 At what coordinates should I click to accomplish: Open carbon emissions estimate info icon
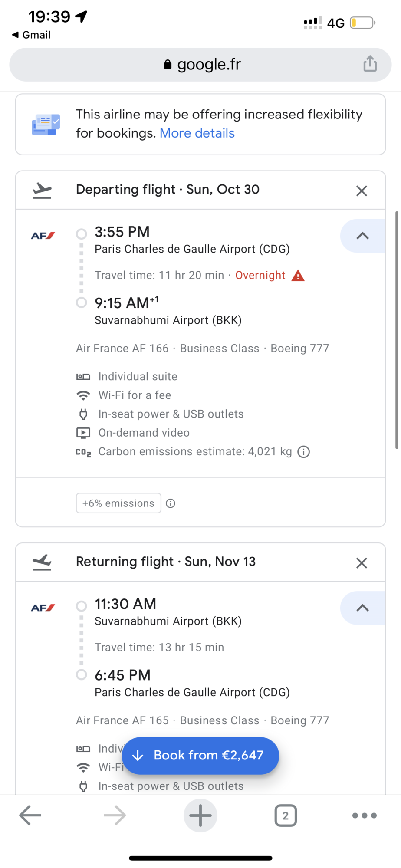(303, 452)
